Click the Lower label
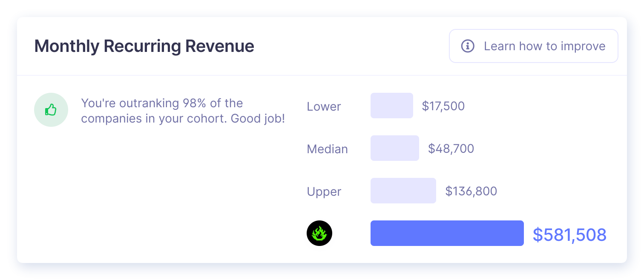 324,106
